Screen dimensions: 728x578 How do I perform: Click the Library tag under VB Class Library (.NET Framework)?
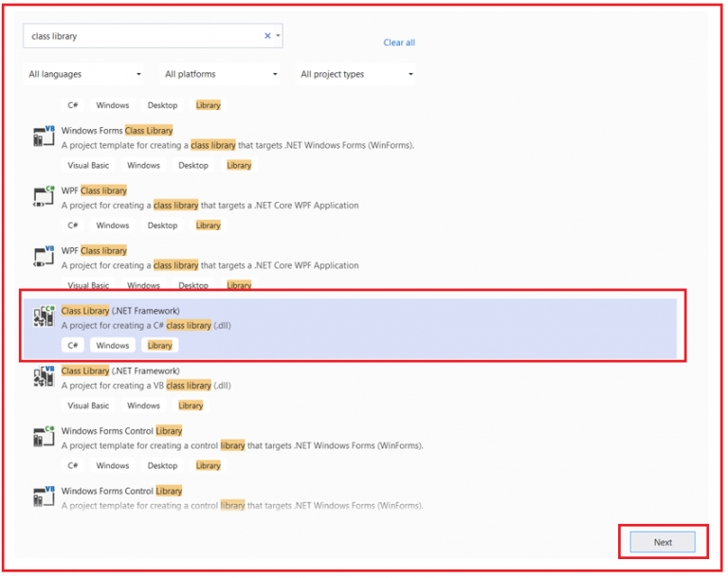click(191, 406)
